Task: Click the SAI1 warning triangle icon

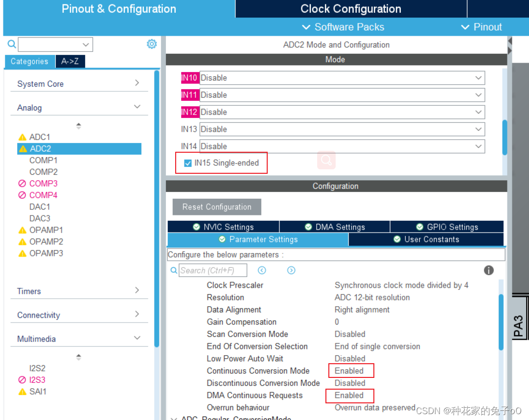Action: [x=23, y=392]
